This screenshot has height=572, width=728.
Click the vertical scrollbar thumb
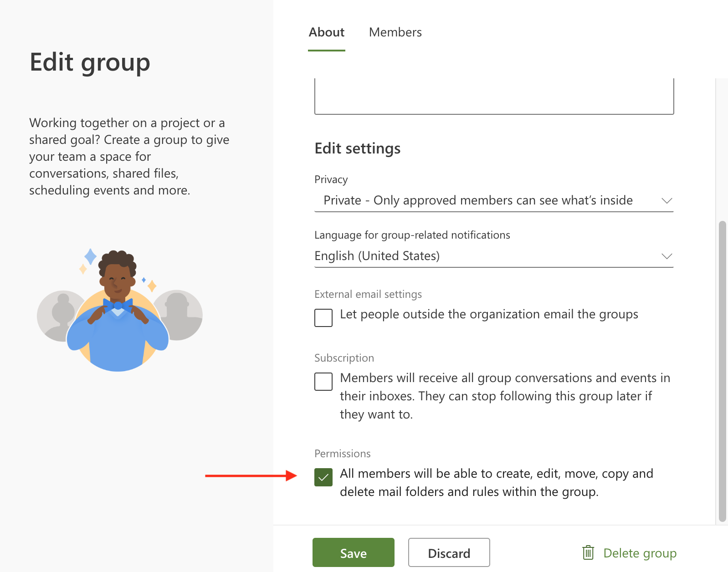pos(722,371)
